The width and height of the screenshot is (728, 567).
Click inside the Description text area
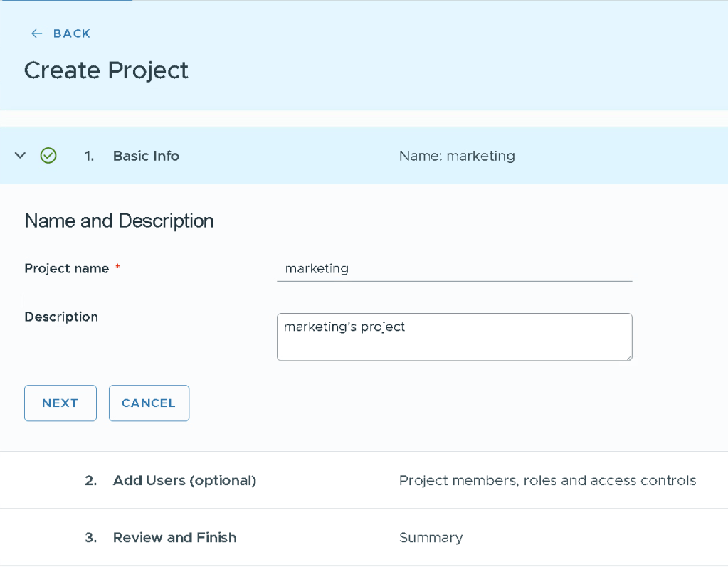[x=454, y=337]
